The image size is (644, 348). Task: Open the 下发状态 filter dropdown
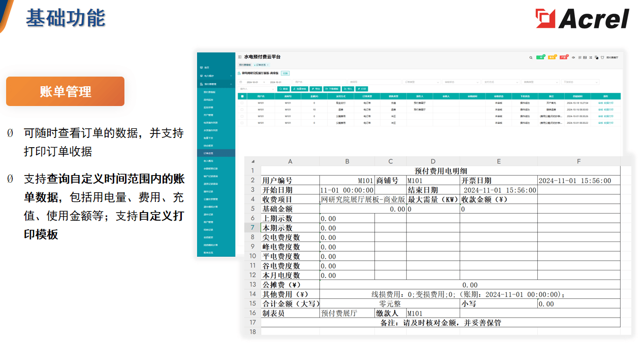tap(580, 82)
